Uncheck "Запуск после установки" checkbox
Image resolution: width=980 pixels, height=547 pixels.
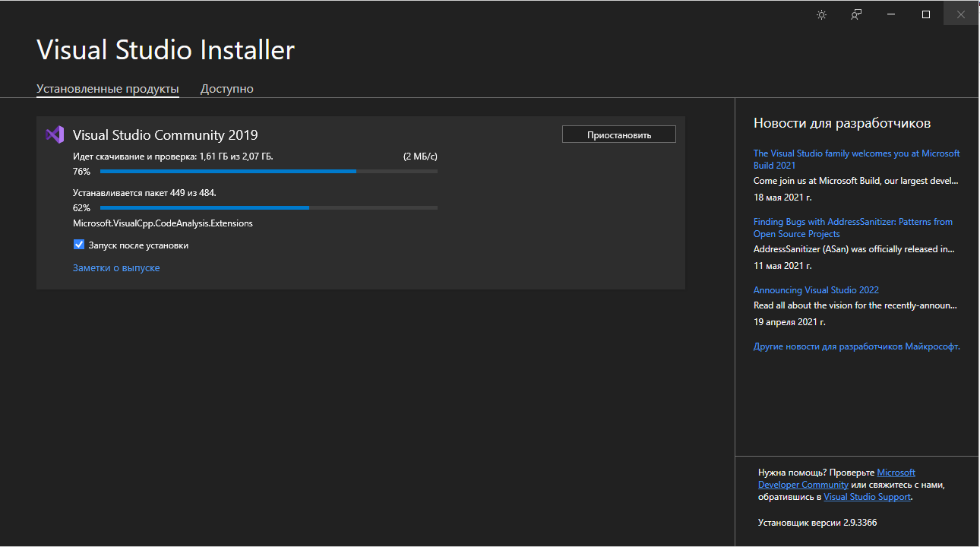[x=79, y=245]
